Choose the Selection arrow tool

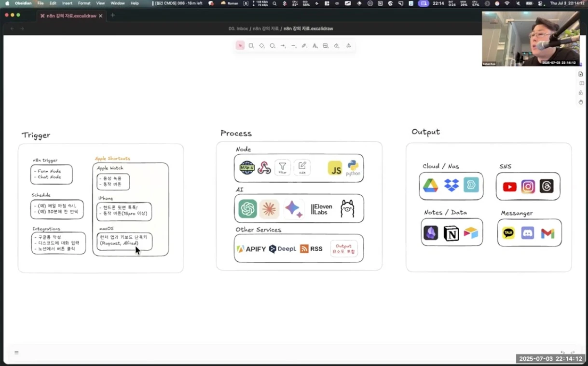pos(240,46)
